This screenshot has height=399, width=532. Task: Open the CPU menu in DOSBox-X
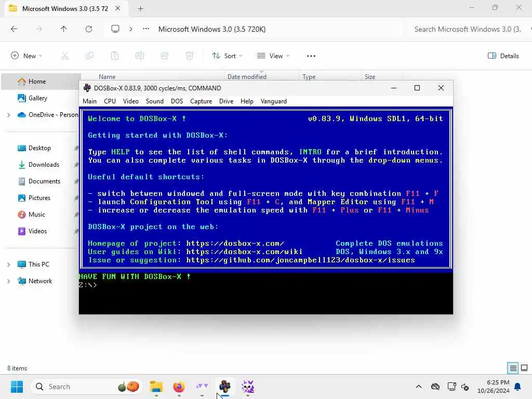pos(110,101)
